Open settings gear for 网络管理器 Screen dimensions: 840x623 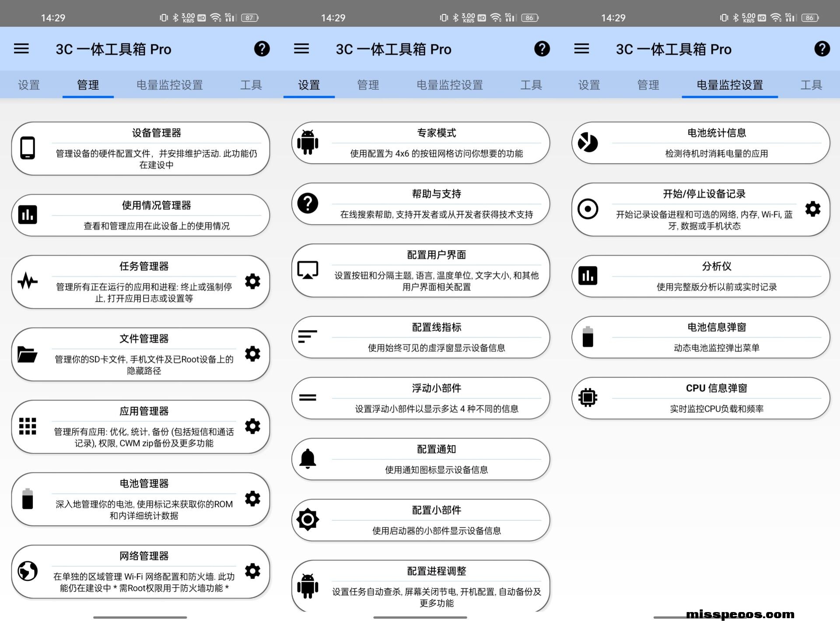252,571
